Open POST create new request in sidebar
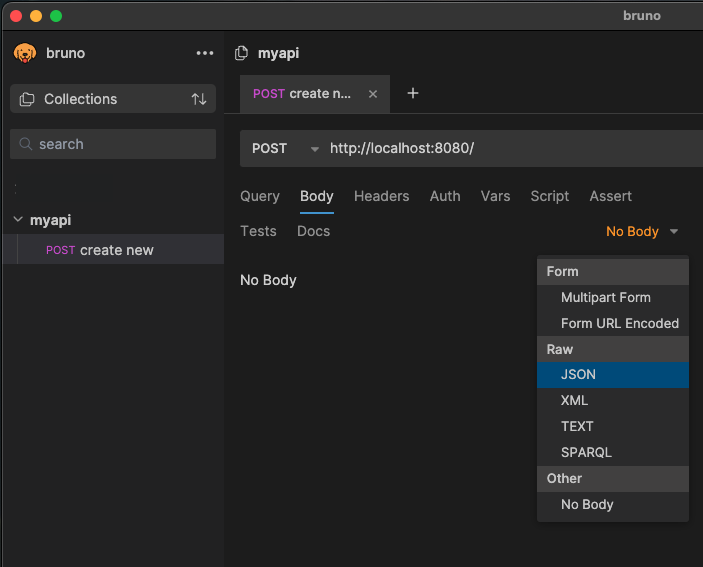 coord(113,249)
